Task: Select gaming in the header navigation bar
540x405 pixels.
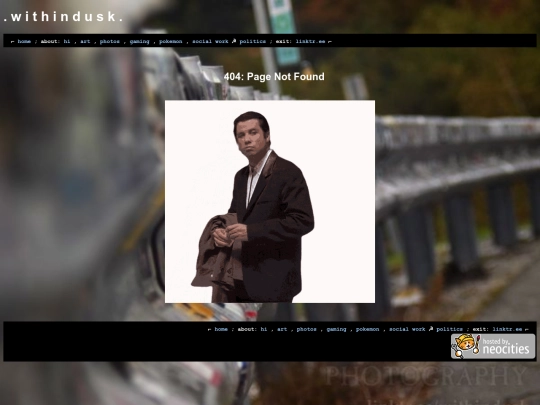Action: [x=139, y=41]
